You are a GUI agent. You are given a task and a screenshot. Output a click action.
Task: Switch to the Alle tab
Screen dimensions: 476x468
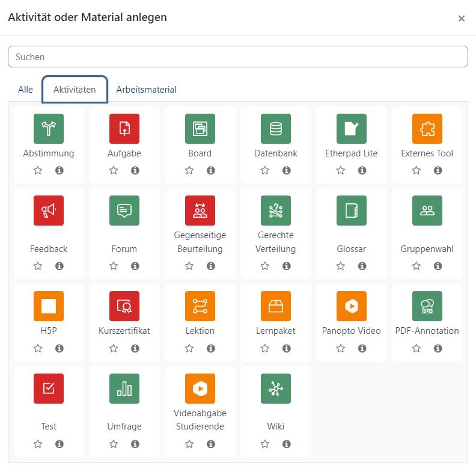25,90
